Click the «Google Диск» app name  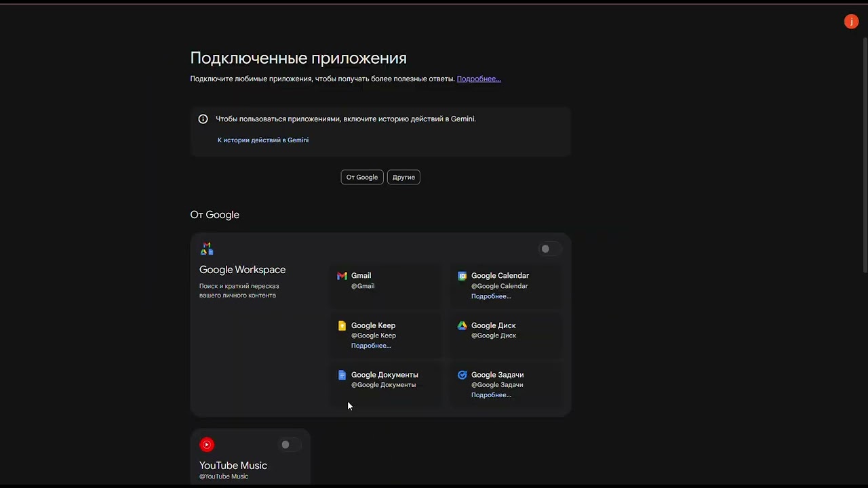pos(493,325)
